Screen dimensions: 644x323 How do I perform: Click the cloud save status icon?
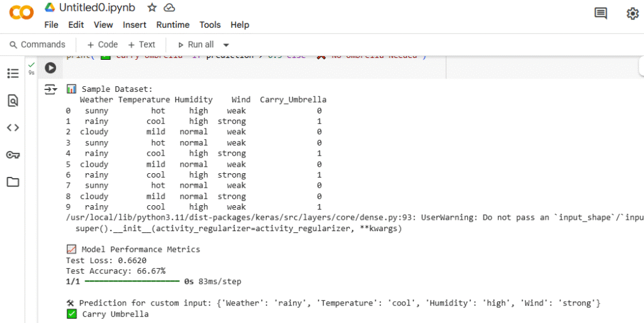(169, 8)
